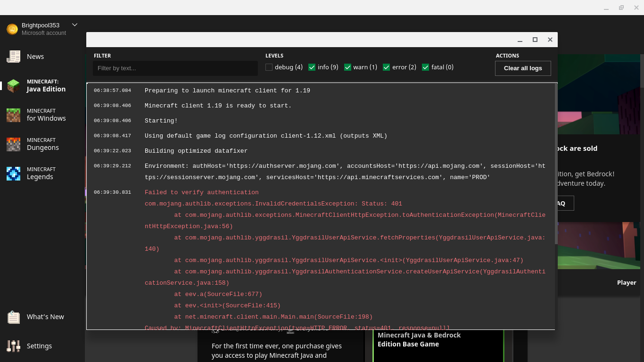Open Minecraft for Windows dirt block icon
The image size is (644, 362).
pyautogui.click(x=13, y=115)
